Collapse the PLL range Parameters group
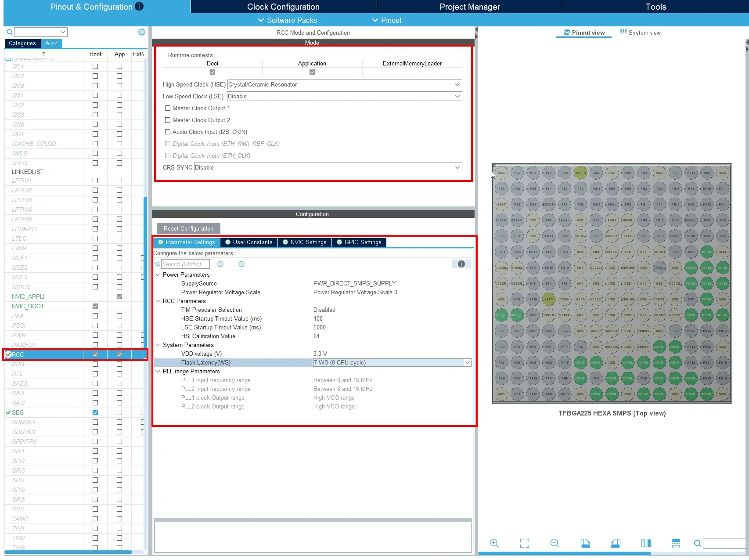 pyautogui.click(x=158, y=371)
